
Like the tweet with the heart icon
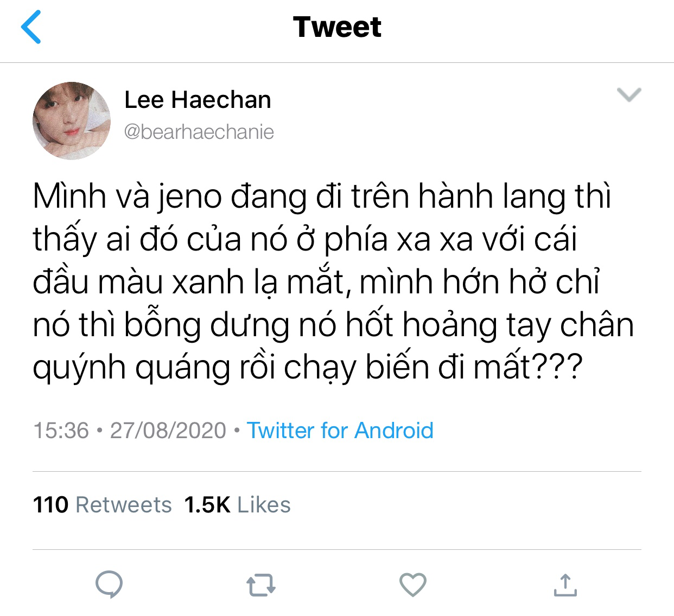(x=412, y=585)
